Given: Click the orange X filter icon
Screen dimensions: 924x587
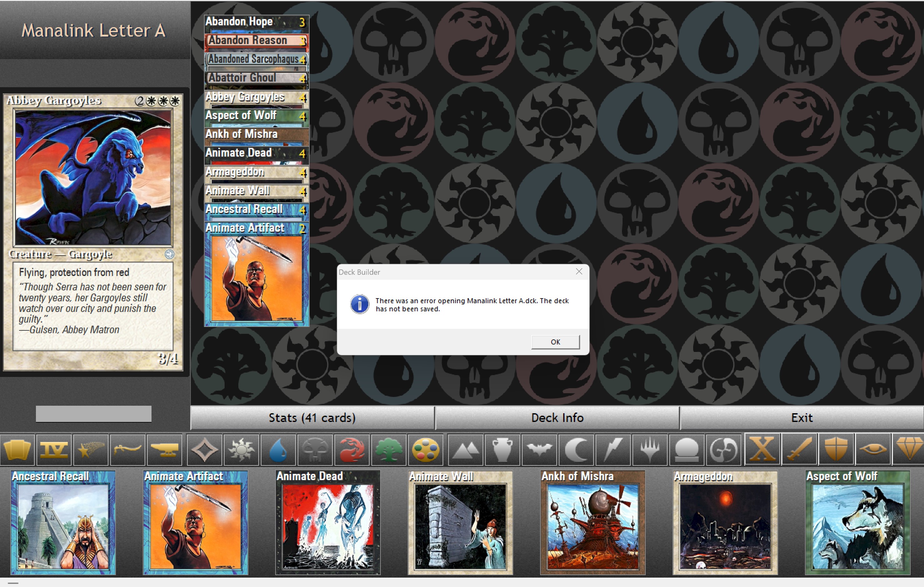Looking at the screenshot, I should [762, 449].
